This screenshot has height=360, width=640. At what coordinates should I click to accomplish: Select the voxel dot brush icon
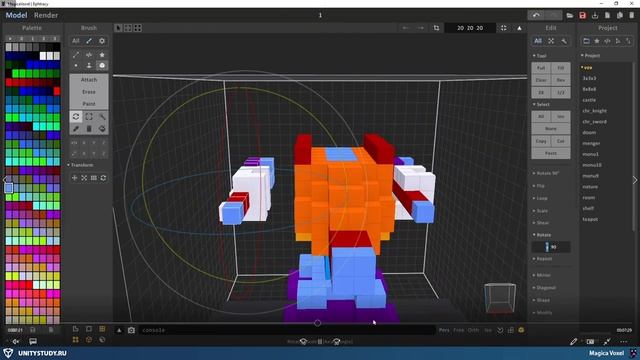click(76, 65)
